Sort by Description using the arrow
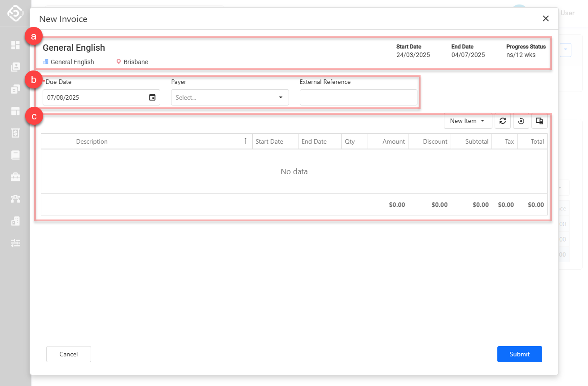Image resolution: width=588 pixels, height=386 pixels. coord(245,141)
